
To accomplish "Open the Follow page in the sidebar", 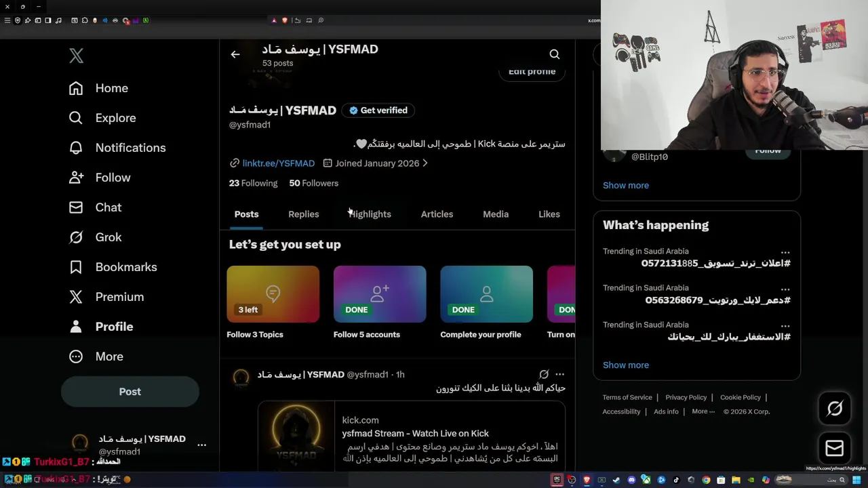I will (100, 178).
